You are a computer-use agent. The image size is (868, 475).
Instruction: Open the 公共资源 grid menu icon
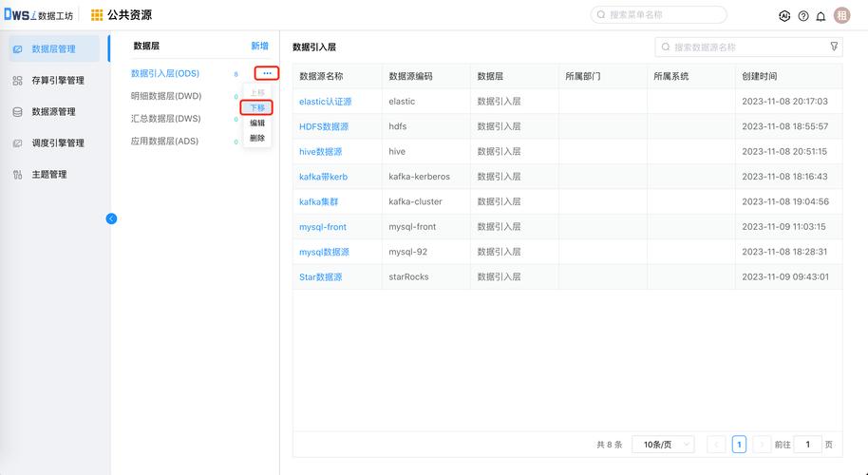pyautogui.click(x=97, y=15)
